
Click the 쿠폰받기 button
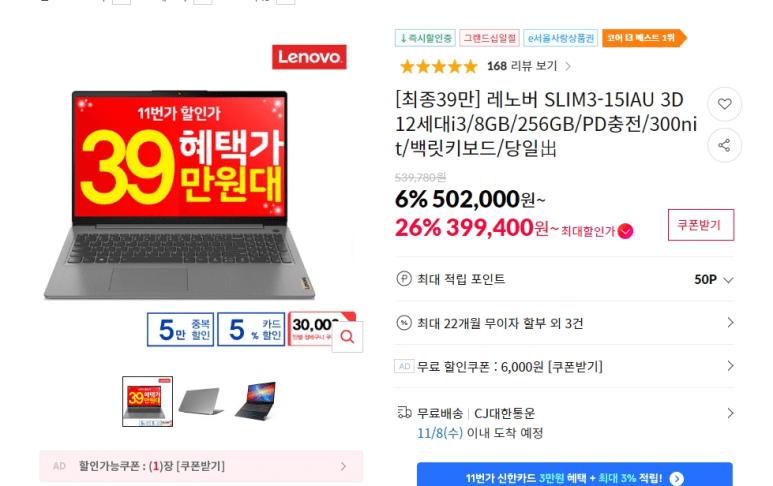click(701, 225)
